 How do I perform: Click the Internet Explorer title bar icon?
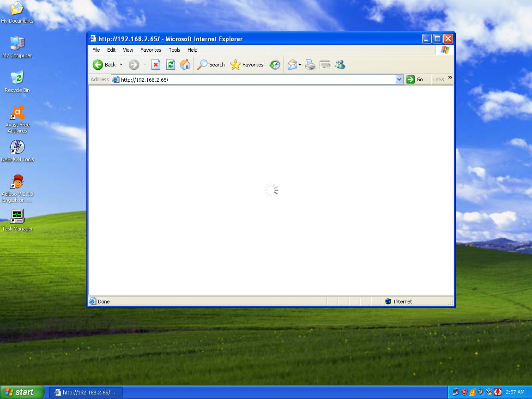click(x=93, y=38)
